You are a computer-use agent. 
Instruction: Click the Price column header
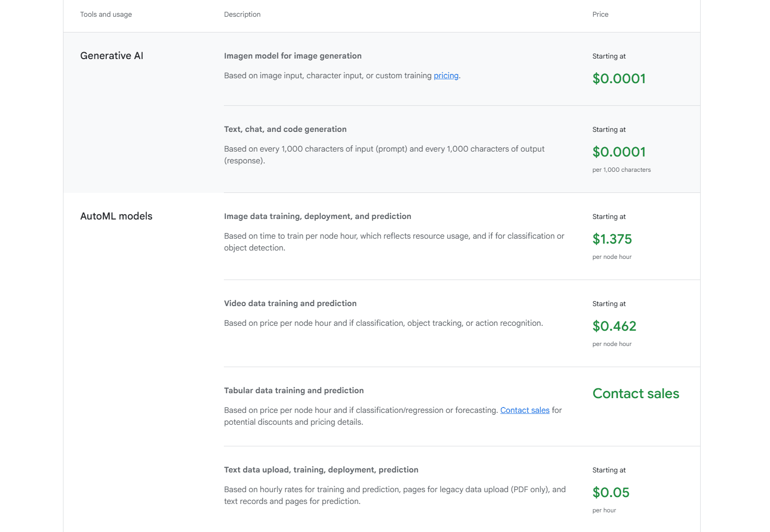pos(600,15)
